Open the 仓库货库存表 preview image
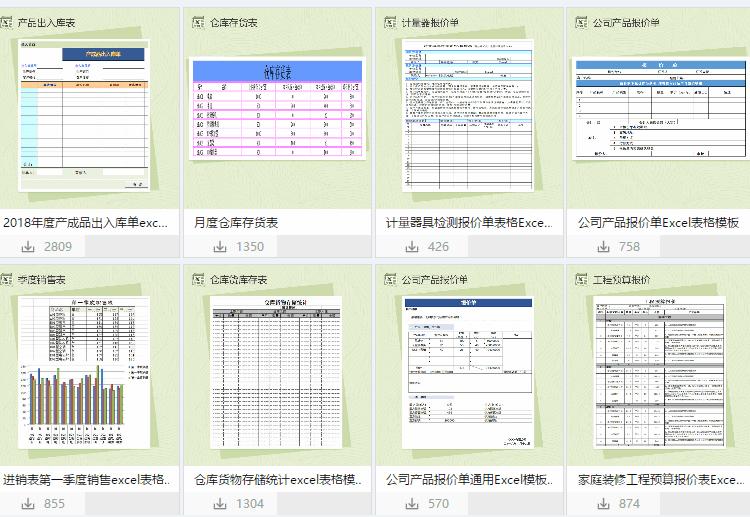The image size is (750, 517). (x=276, y=372)
